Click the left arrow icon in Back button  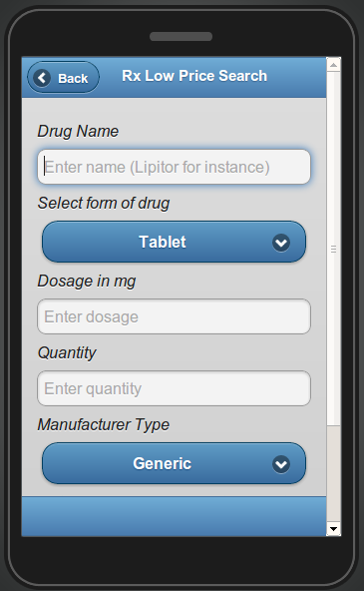tap(42, 78)
